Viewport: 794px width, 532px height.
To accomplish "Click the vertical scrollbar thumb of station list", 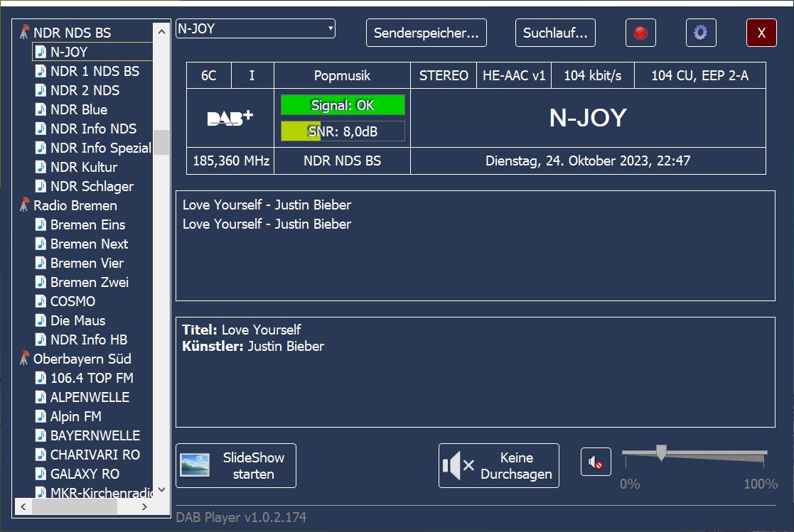I will pos(161,142).
